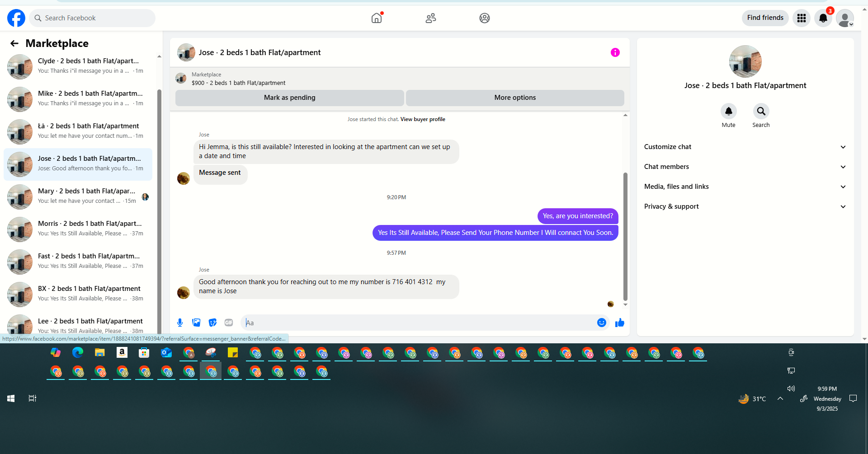This screenshot has width=868, height=454.
Task: Open the Groups icon in top navigation
Action: (485, 18)
